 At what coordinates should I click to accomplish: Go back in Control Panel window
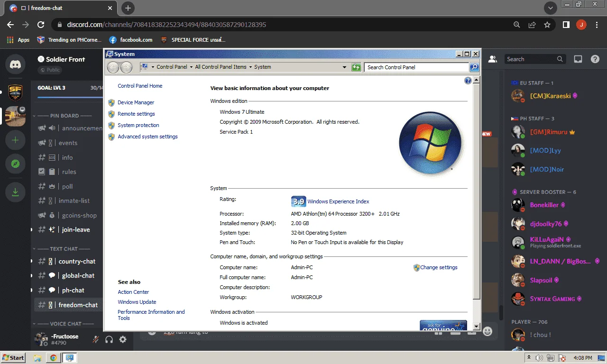(x=113, y=67)
